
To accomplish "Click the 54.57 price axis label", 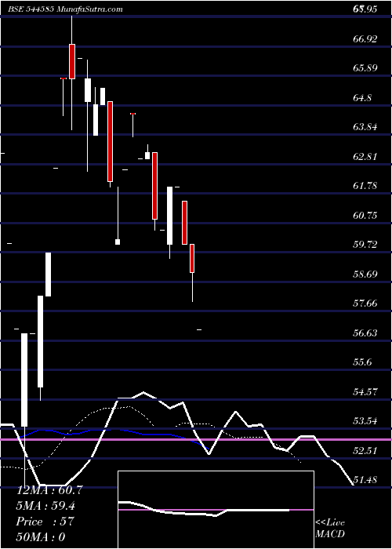I will coord(365,392).
